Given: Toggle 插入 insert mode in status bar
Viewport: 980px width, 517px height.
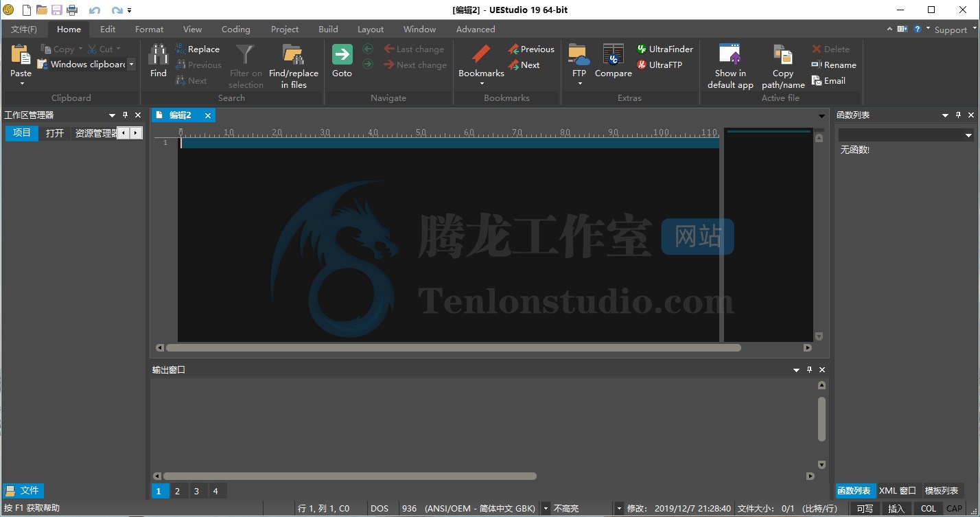Looking at the screenshot, I should (x=896, y=509).
